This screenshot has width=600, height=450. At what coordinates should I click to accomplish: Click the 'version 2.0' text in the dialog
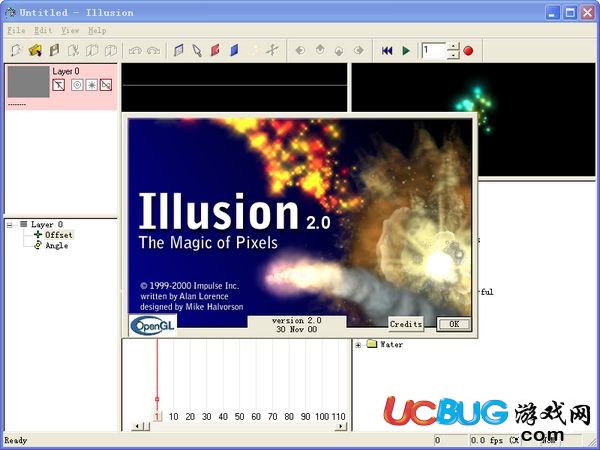tap(297, 321)
